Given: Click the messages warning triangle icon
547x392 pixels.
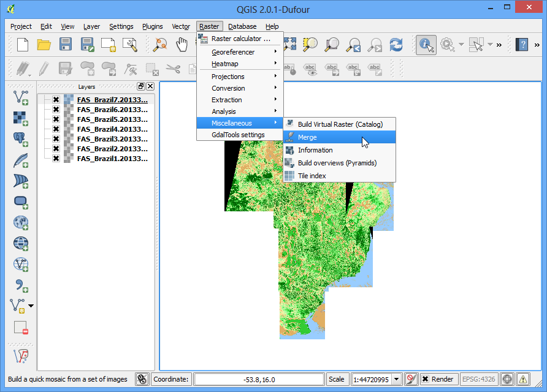Looking at the screenshot, I should (522, 379).
